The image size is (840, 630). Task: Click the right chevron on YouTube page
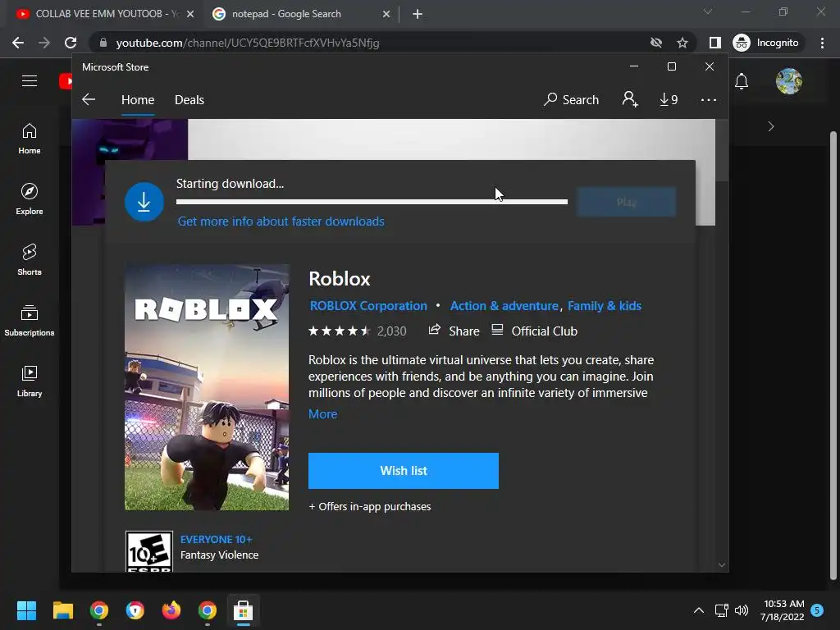point(771,126)
